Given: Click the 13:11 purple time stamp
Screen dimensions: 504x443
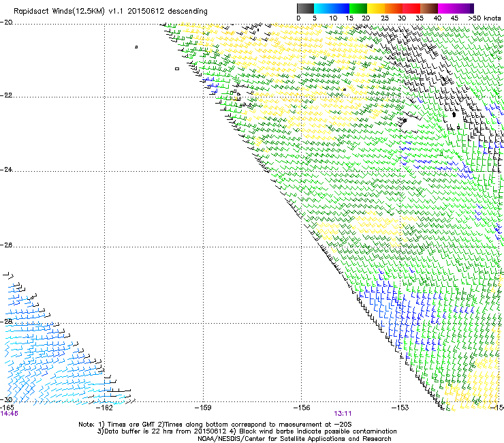Looking at the screenshot, I should click(x=343, y=414).
